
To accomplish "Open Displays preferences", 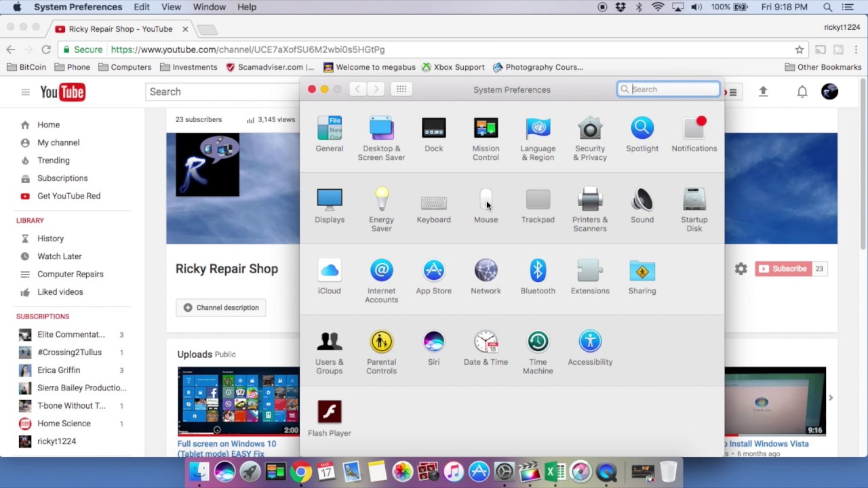I will click(x=330, y=205).
